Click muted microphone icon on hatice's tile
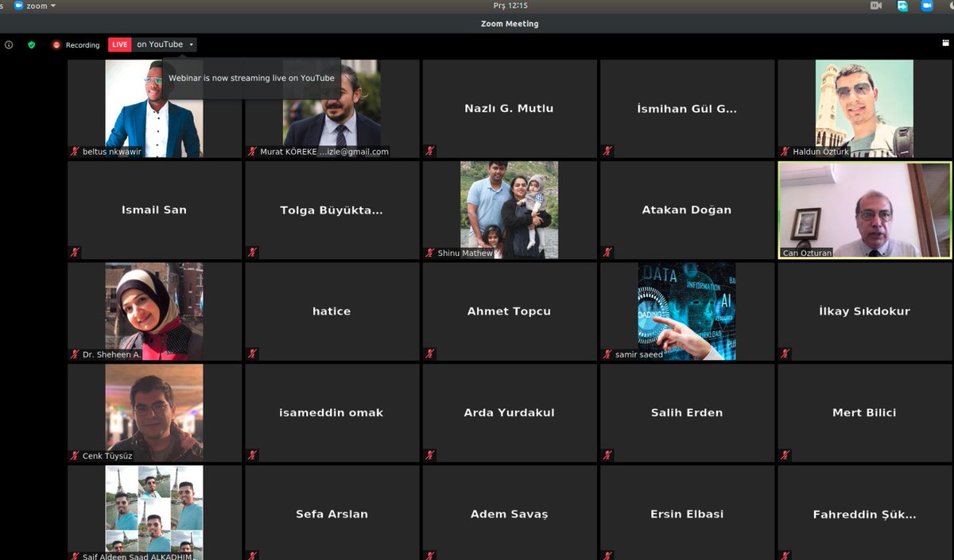 pyautogui.click(x=253, y=353)
